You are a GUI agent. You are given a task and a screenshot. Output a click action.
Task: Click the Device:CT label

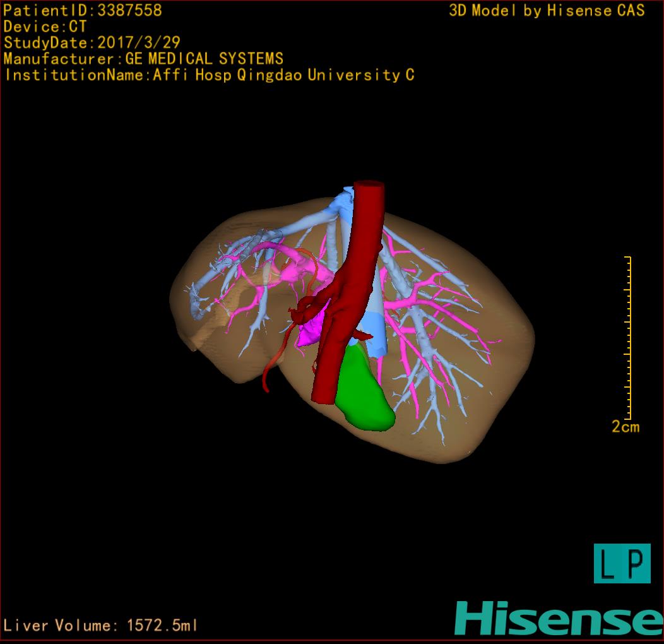click(x=45, y=27)
